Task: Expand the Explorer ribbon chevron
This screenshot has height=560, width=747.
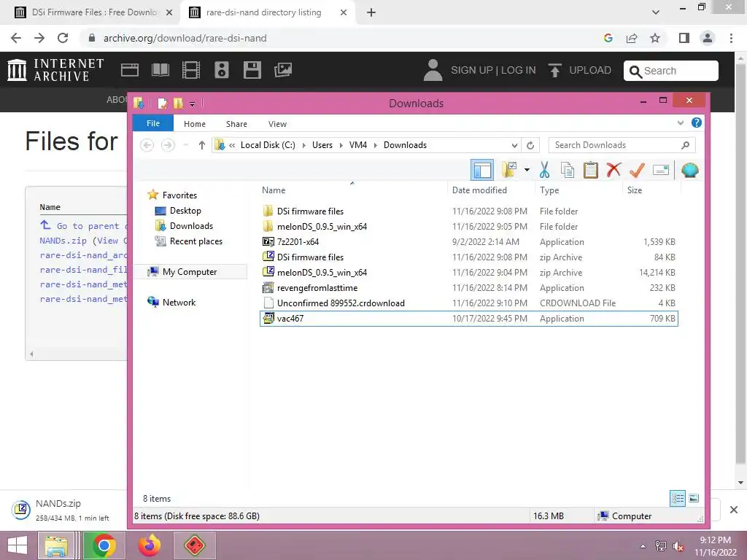Action: tap(681, 122)
